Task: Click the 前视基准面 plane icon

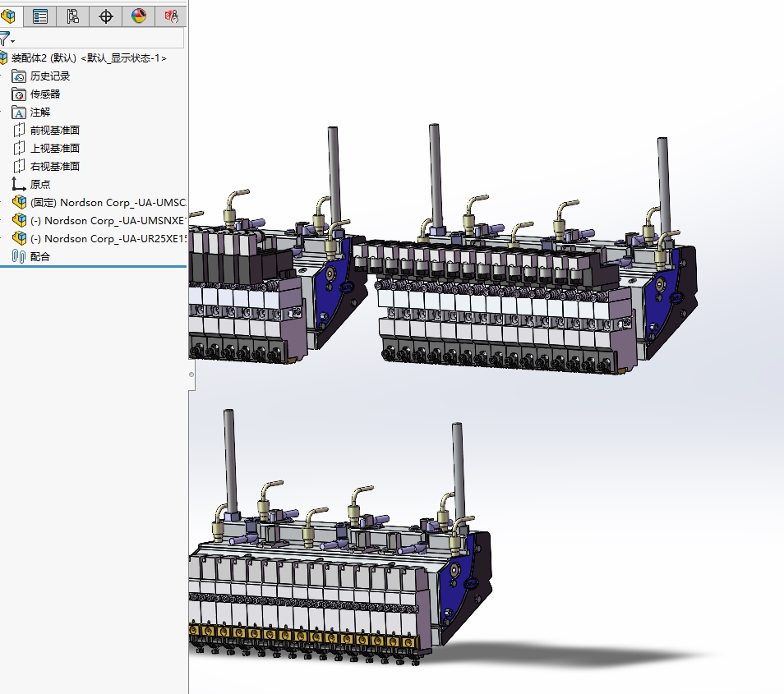Action: pyautogui.click(x=19, y=130)
